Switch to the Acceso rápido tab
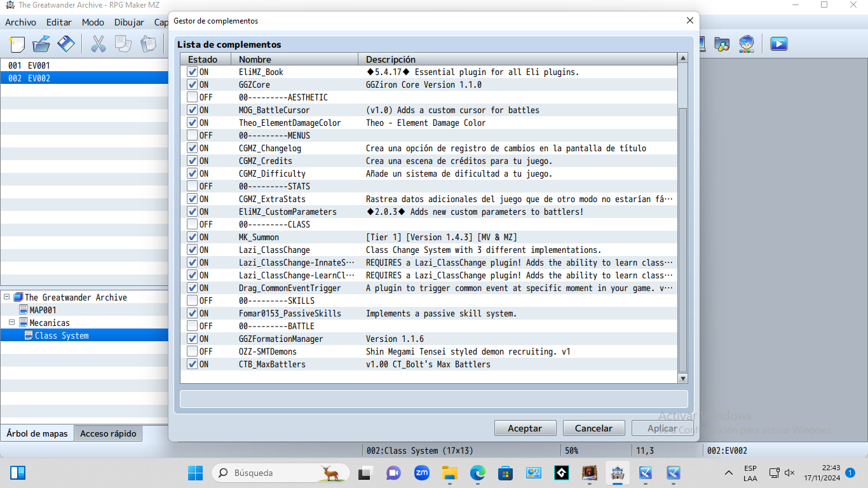The image size is (868, 488). (x=108, y=433)
